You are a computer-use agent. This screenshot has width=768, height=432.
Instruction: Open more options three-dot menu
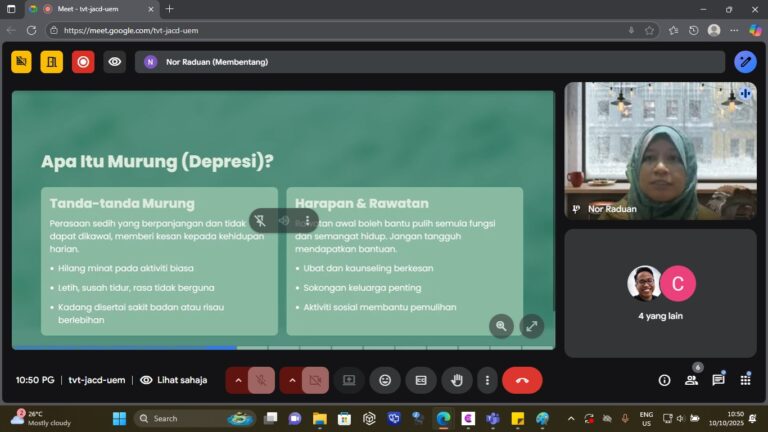click(x=487, y=380)
